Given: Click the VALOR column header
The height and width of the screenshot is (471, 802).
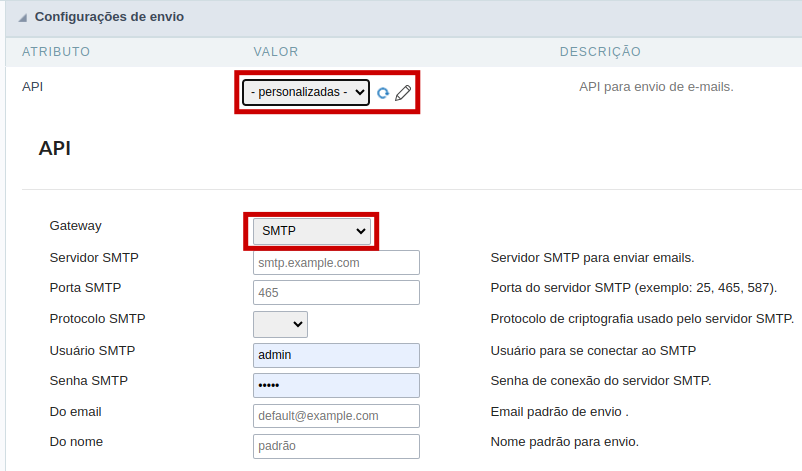Looking at the screenshot, I should 276,51.
